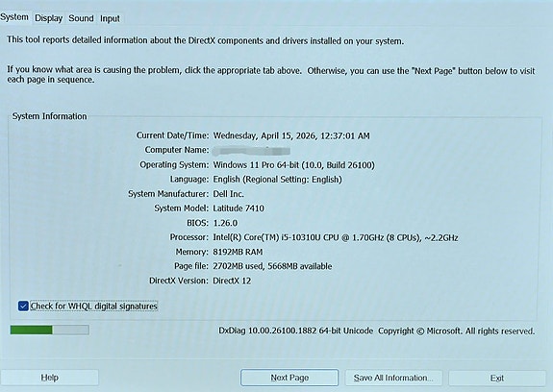This screenshot has width=553, height=392.
Task: Click the BIOS 1.26.0 value
Action: click(x=225, y=223)
